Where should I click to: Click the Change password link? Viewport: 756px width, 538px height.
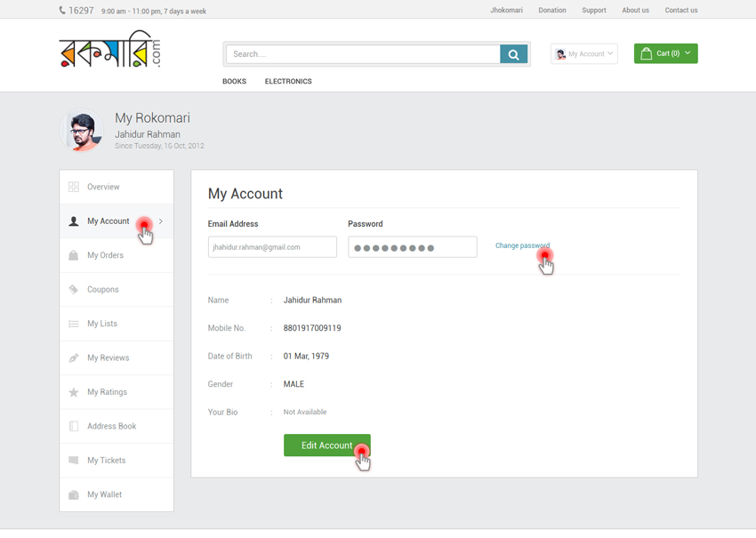pos(522,245)
